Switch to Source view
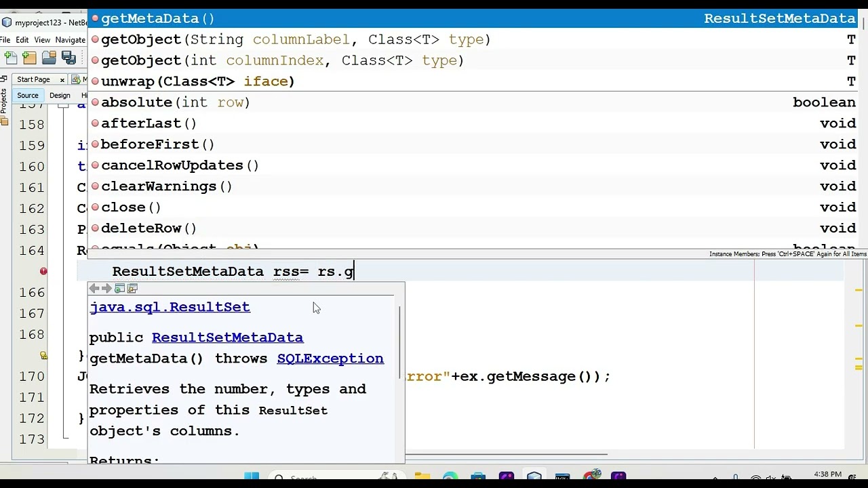The width and height of the screenshot is (868, 488). (x=28, y=96)
